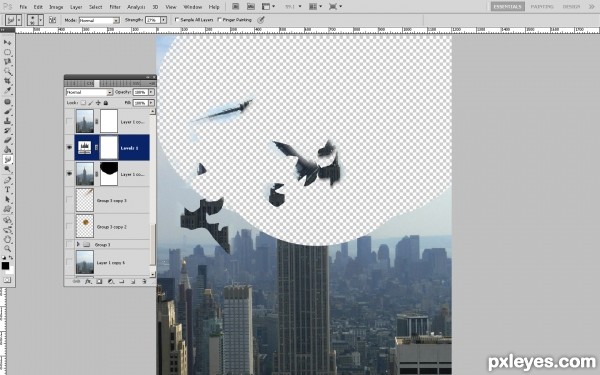Open the layer Opacity dropdown arrow
This screenshot has height=375, width=600.
(152, 92)
